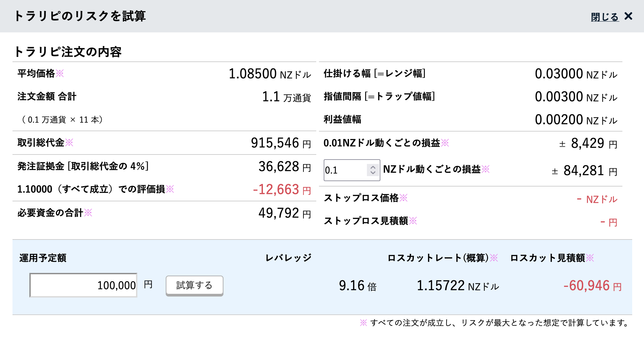Click the (0.1 万通貨 × 11 本) breakdown text
Viewport: 644px width, 338px height.
point(62,120)
